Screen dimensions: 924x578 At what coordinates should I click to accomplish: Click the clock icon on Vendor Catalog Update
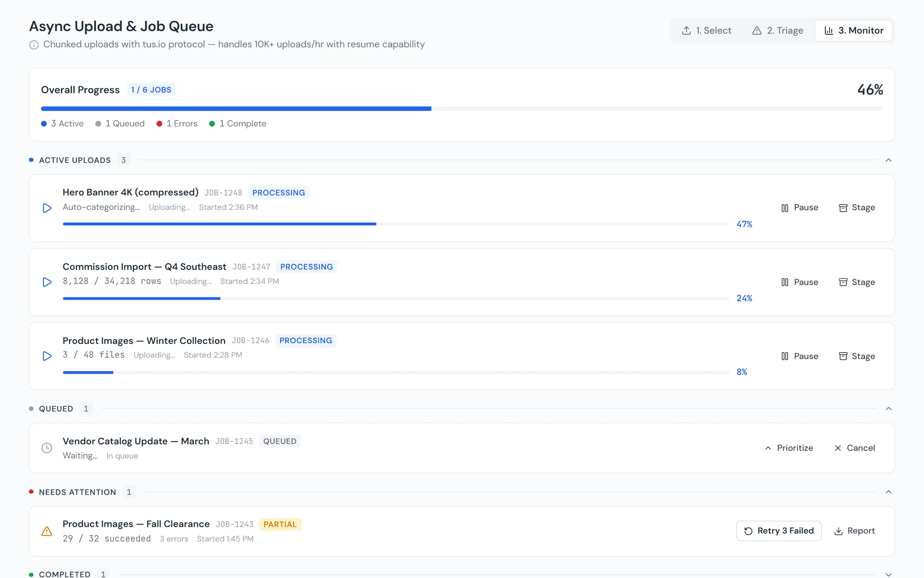[47, 448]
